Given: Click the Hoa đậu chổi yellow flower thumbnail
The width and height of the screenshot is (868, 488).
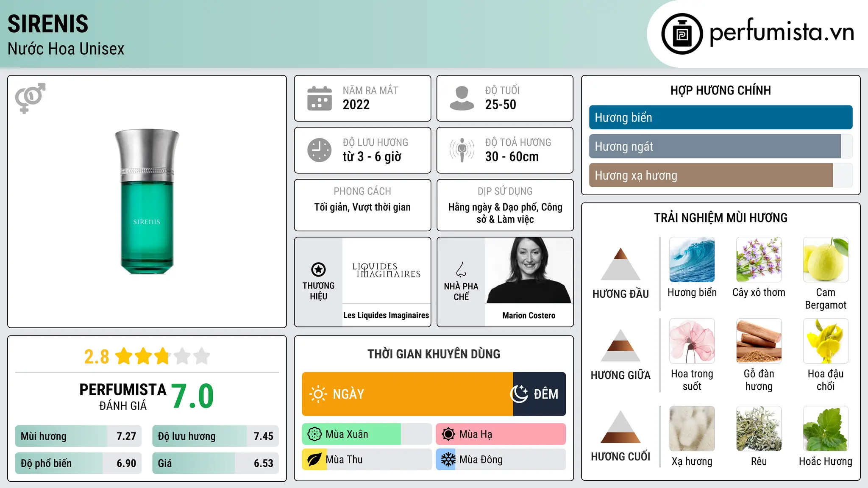Looking at the screenshot, I should [x=826, y=341].
